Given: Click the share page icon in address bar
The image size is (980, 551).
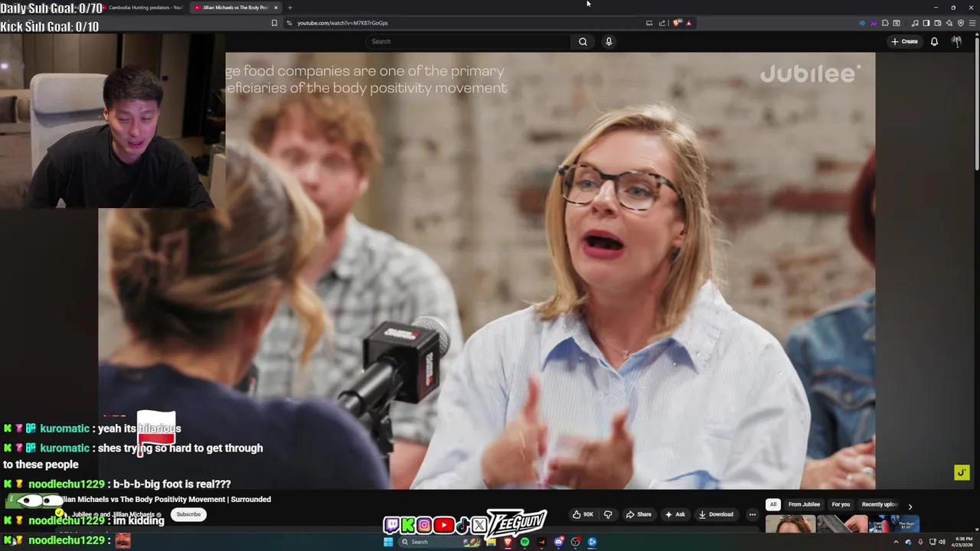Looking at the screenshot, I should (662, 23).
